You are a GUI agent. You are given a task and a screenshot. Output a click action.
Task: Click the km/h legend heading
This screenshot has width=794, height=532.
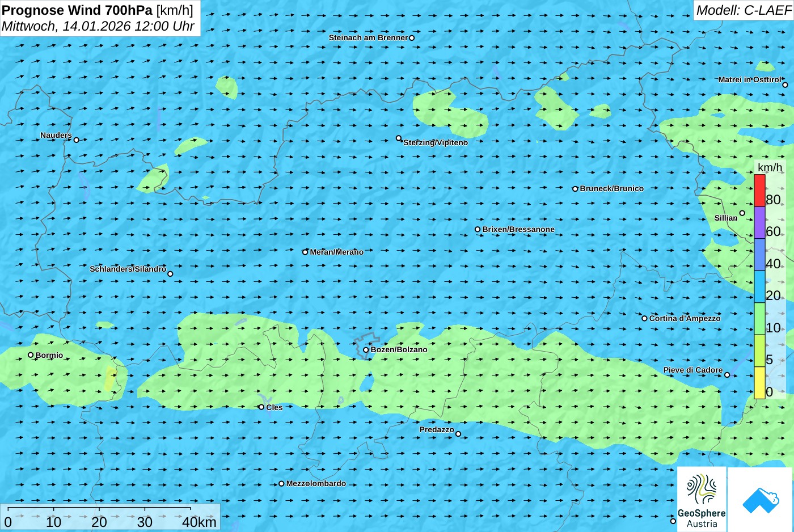point(770,167)
